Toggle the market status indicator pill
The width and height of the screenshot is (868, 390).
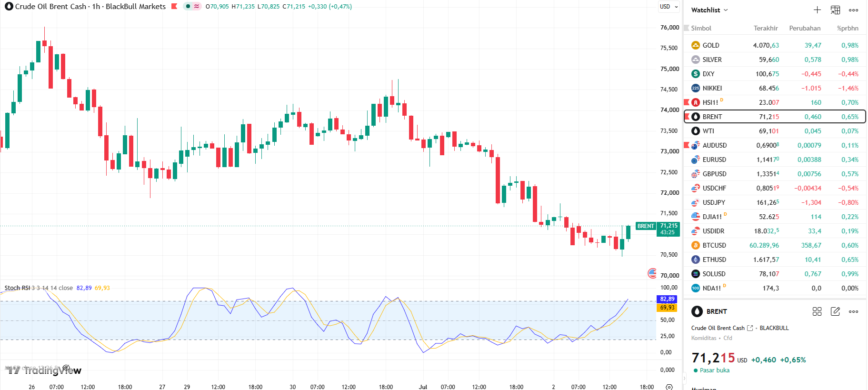pyautogui.click(x=192, y=6)
